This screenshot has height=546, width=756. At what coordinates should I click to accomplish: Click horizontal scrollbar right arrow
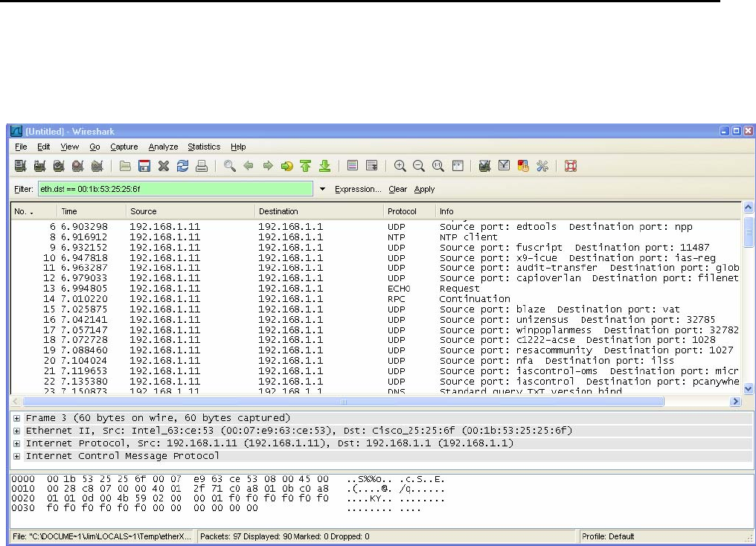click(x=735, y=402)
